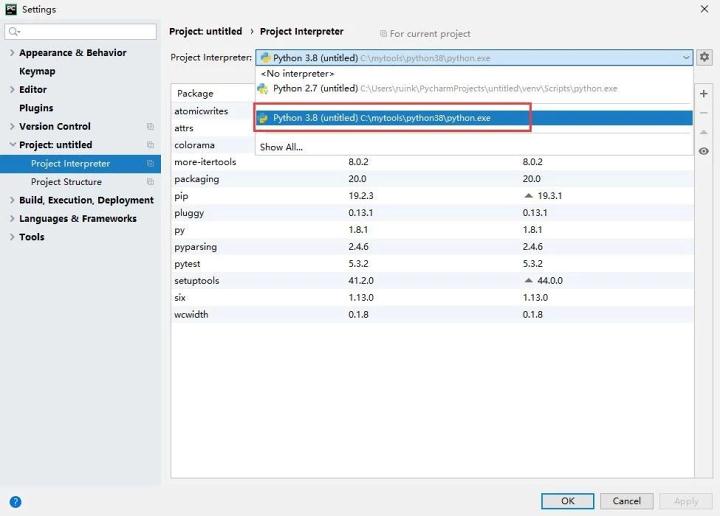Click the minus icon to uninstall package
Image resolution: width=720 pixels, height=516 pixels.
pyautogui.click(x=703, y=112)
